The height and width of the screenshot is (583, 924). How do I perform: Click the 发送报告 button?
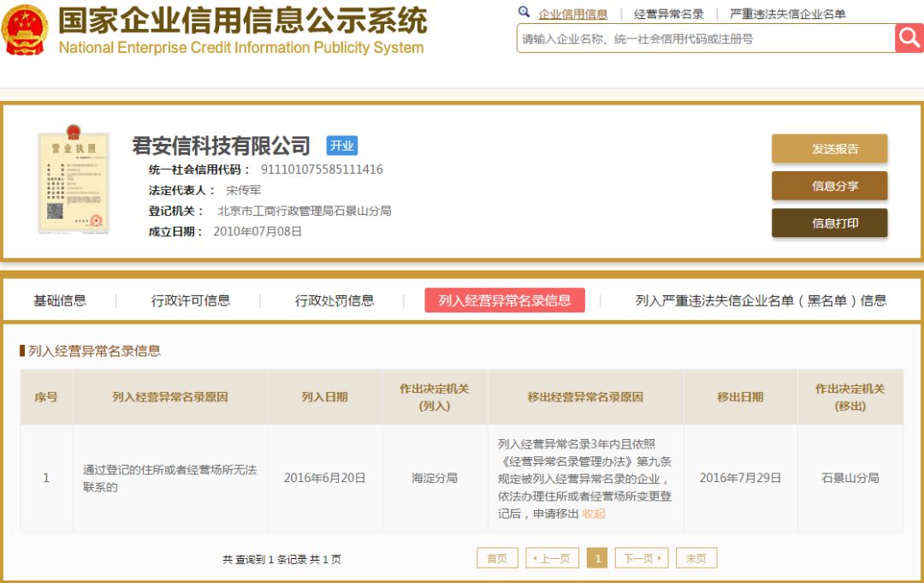(x=829, y=148)
